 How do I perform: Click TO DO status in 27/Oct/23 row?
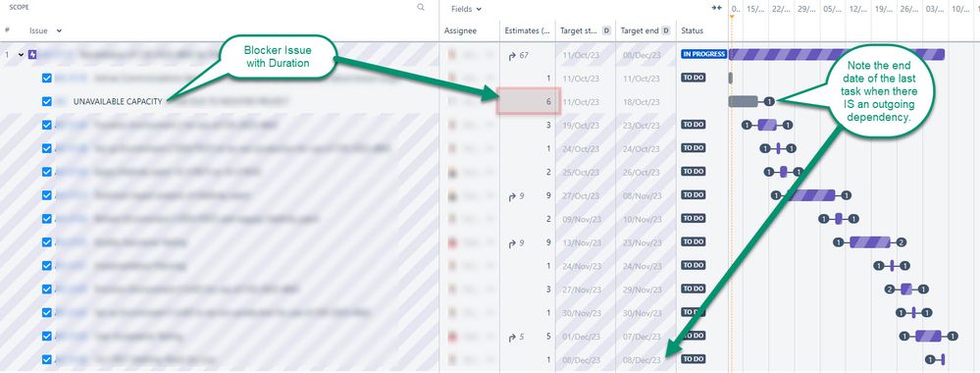coord(694,195)
